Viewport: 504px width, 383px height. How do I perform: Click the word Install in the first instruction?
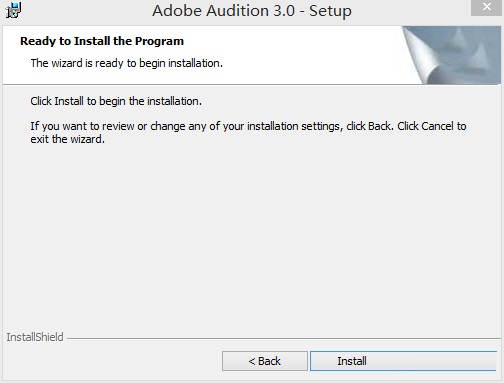point(69,101)
